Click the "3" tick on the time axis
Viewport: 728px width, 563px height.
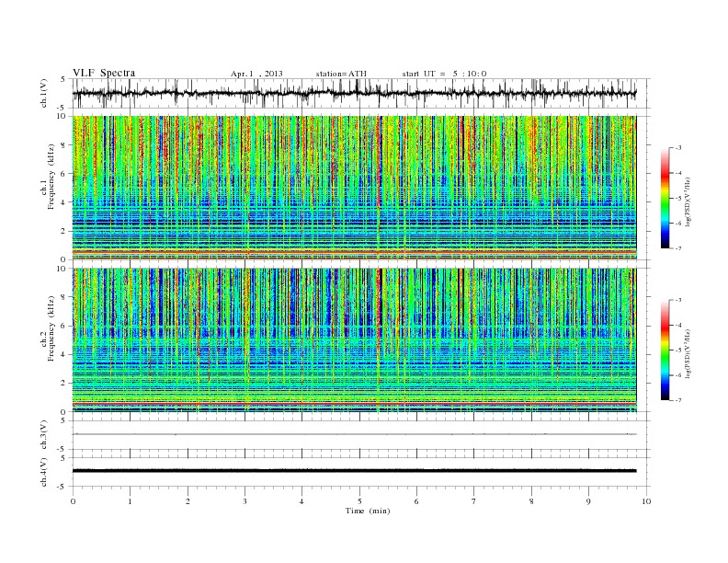pyautogui.click(x=245, y=501)
